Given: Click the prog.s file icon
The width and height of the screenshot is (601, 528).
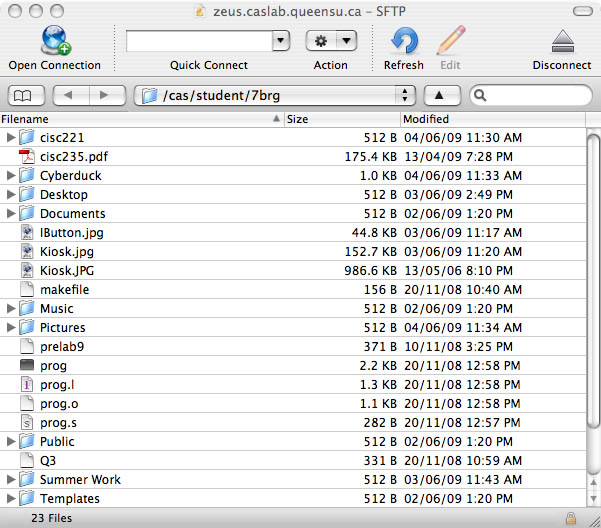Looking at the screenshot, I should (27, 422).
